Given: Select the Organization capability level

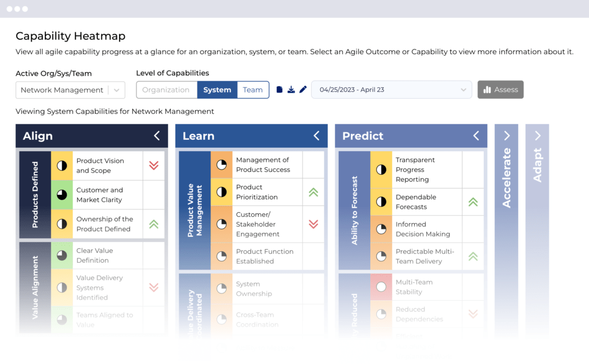Looking at the screenshot, I should click(x=166, y=90).
